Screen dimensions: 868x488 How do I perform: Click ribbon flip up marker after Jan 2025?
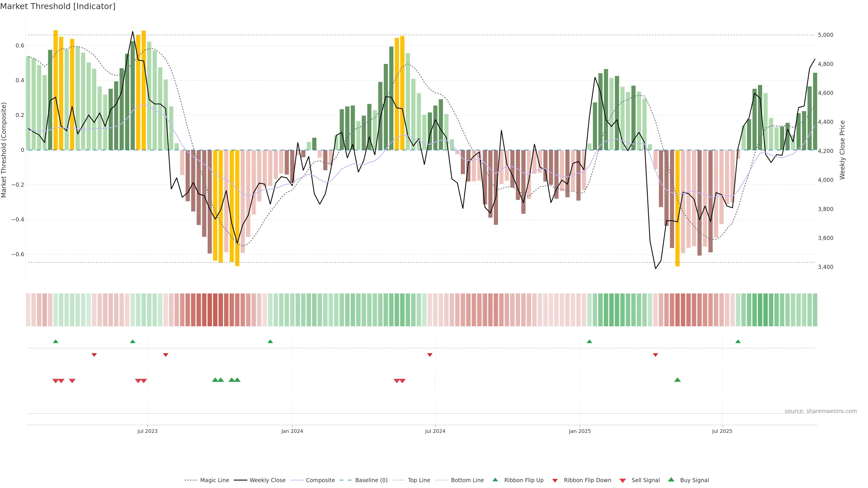(589, 342)
